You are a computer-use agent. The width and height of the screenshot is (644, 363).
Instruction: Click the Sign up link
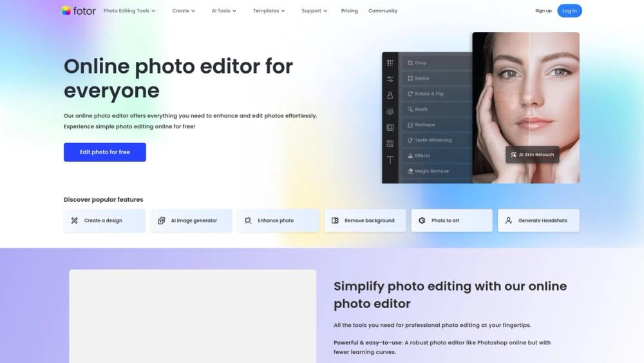coord(544,11)
